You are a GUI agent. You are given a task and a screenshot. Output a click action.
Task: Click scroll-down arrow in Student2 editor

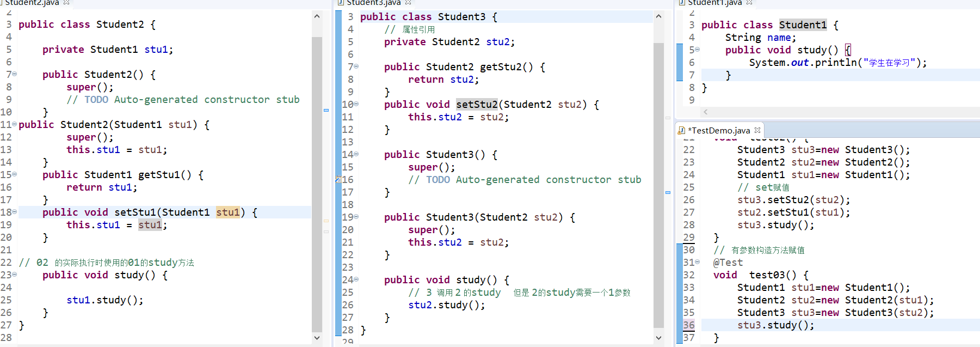pos(317,338)
